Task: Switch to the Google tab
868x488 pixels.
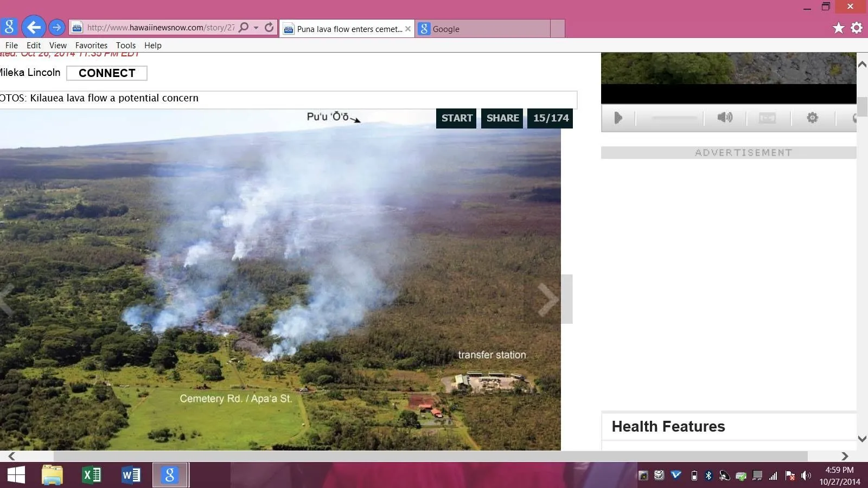Action: 483,29
